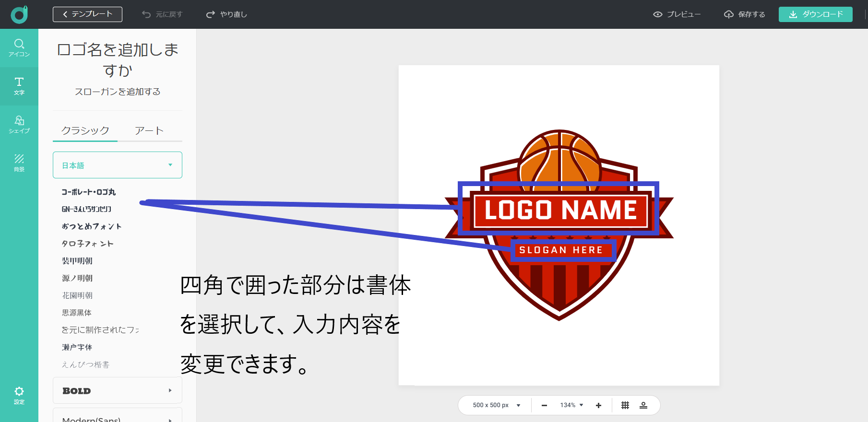Open the 日本語 font language dropdown
Image resolution: width=868 pixels, height=422 pixels.
click(x=118, y=165)
